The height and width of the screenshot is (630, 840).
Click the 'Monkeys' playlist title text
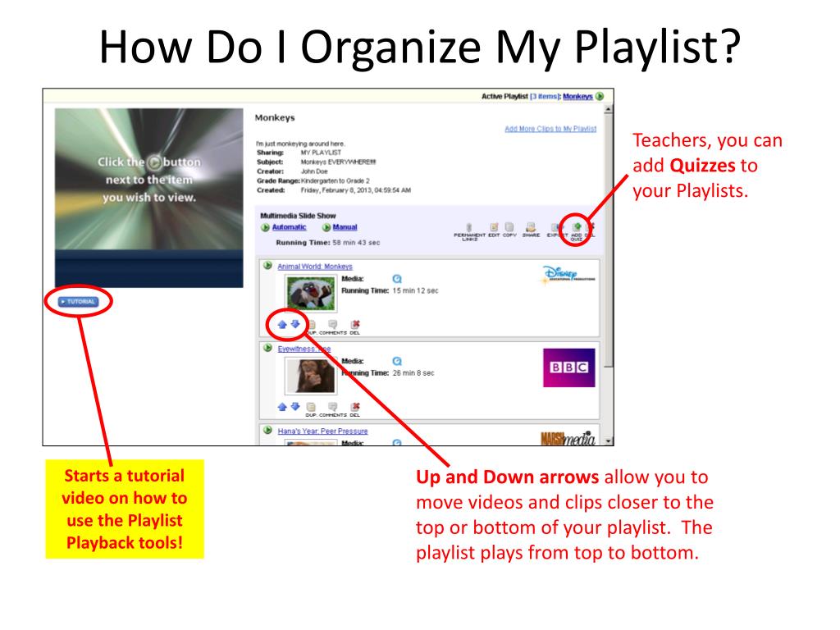(275, 118)
